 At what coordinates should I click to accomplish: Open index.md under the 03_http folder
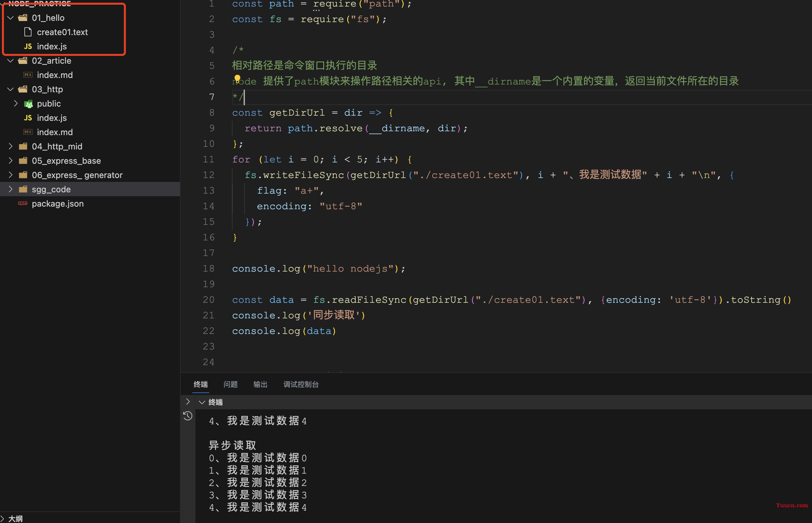pyautogui.click(x=55, y=132)
